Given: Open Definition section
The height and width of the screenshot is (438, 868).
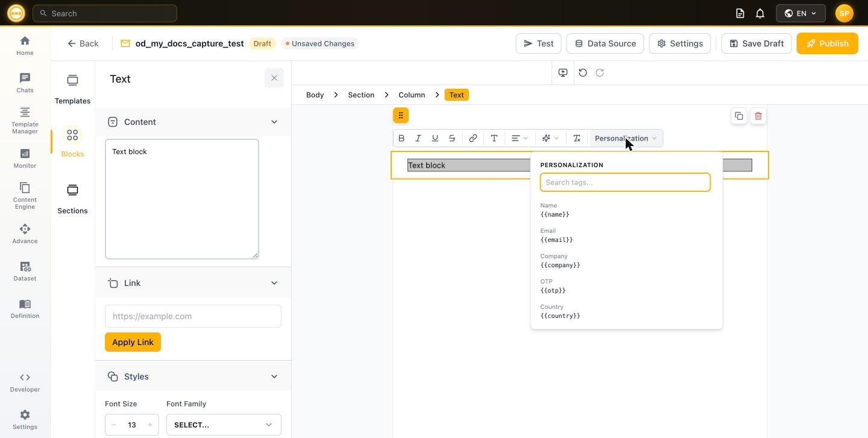Looking at the screenshot, I should click(25, 309).
